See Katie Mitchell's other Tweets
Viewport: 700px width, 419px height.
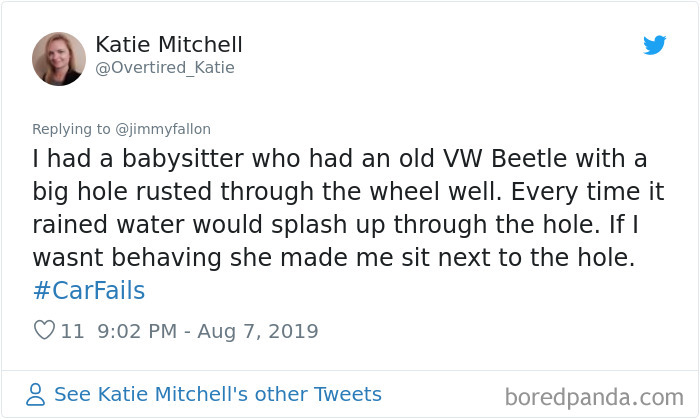click(218, 394)
